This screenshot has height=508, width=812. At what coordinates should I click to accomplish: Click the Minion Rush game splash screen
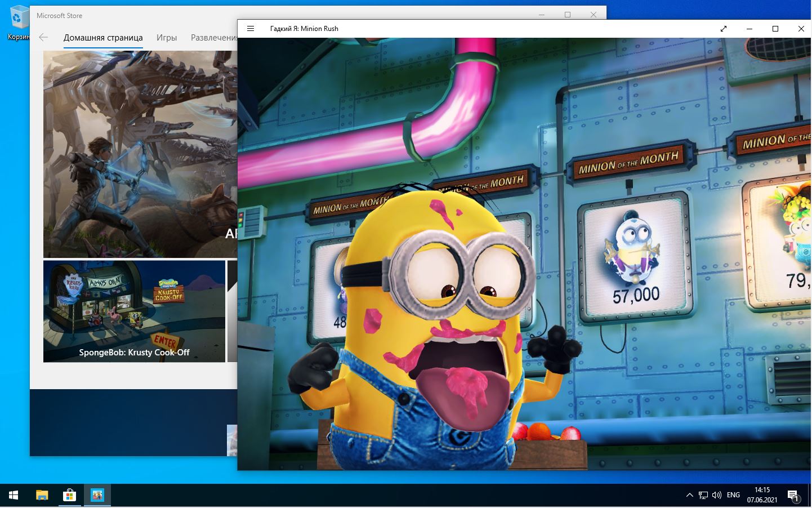[524, 253]
